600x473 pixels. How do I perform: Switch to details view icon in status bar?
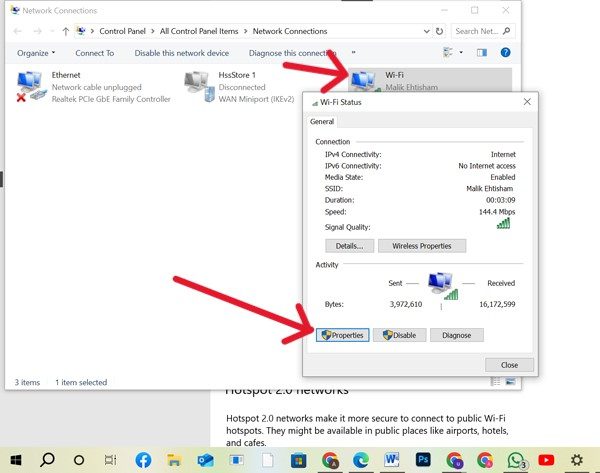pyautogui.click(x=496, y=382)
